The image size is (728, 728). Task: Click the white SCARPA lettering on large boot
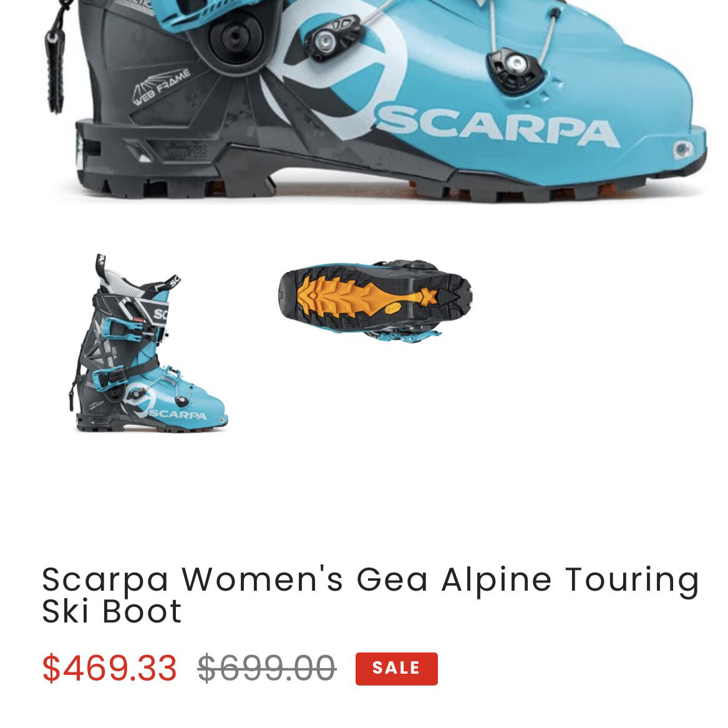click(x=497, y=125)
